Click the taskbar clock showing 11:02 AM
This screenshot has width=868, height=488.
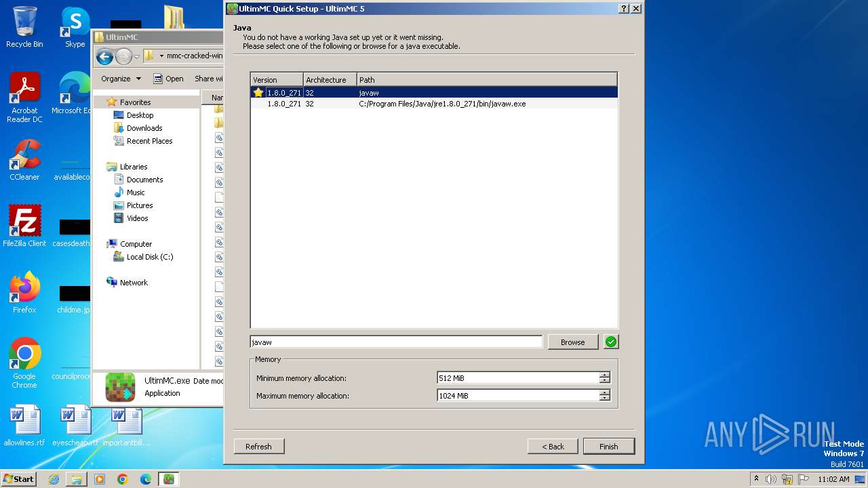click(x=833, y=479)
